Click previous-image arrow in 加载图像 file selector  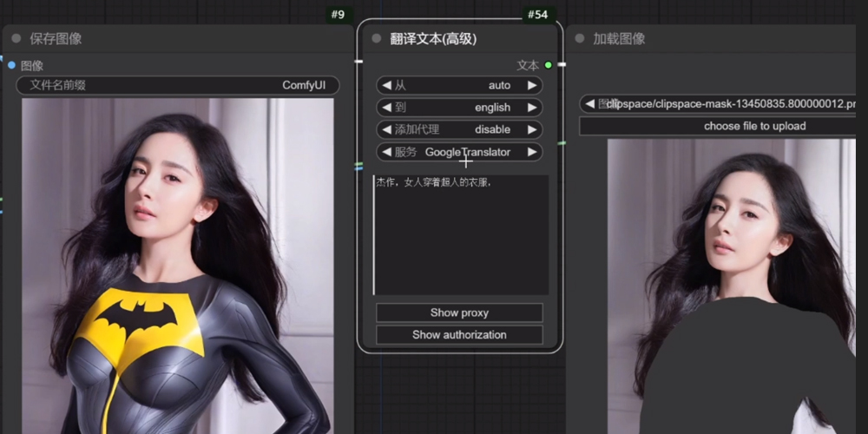[x=589, y=103]
